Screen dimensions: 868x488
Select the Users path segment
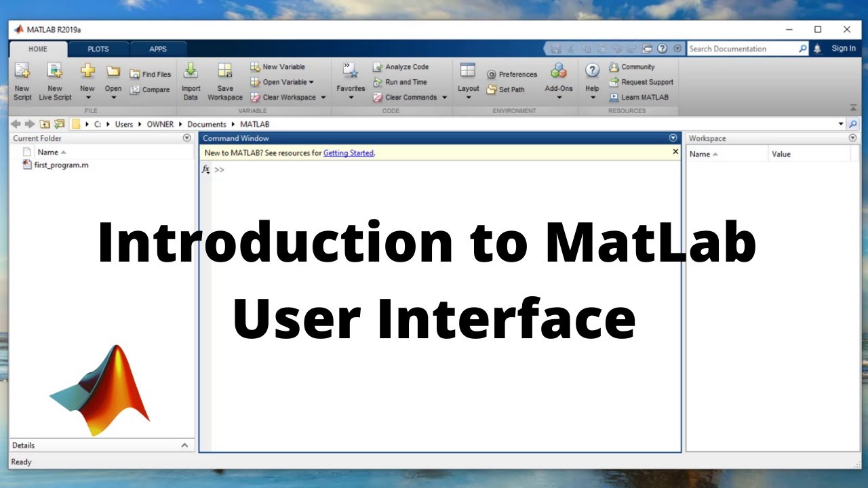tap(124, 125)
